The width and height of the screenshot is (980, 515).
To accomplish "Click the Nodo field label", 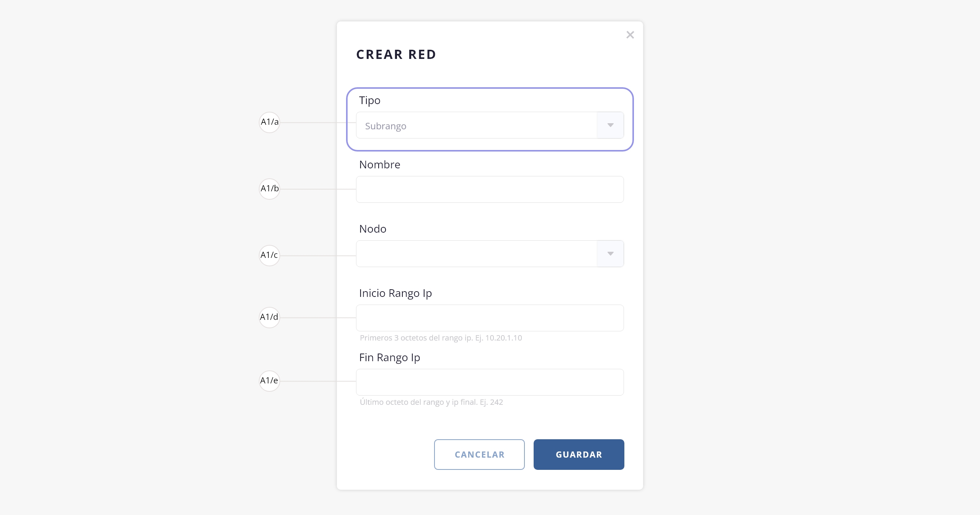I will 373,229.
